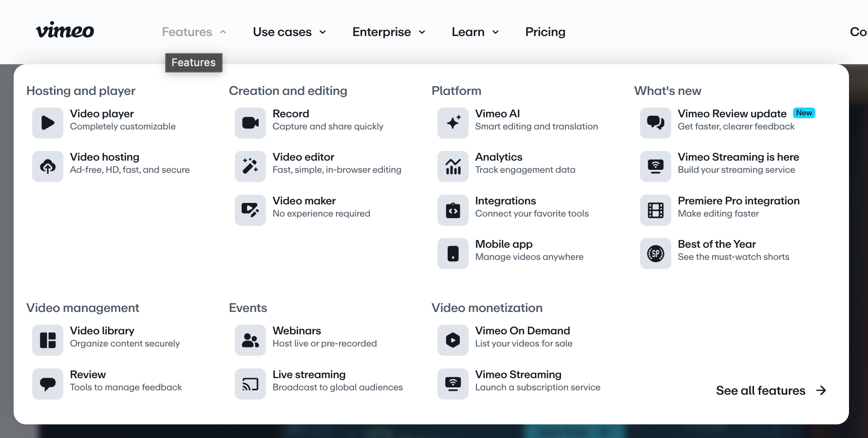This screenshot has height=438, width=868.
Task: Open the Learn menu label
Action: pyautogui.click(x=468, y=32)
